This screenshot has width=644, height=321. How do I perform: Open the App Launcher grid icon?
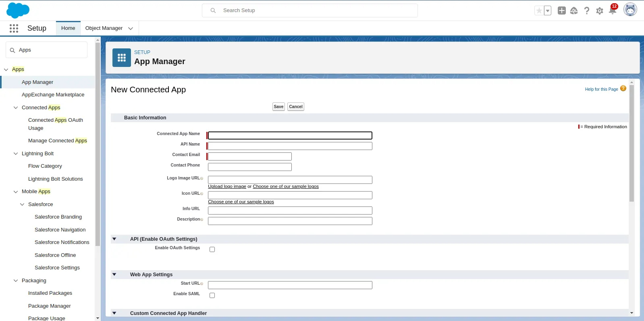[14, 28]
